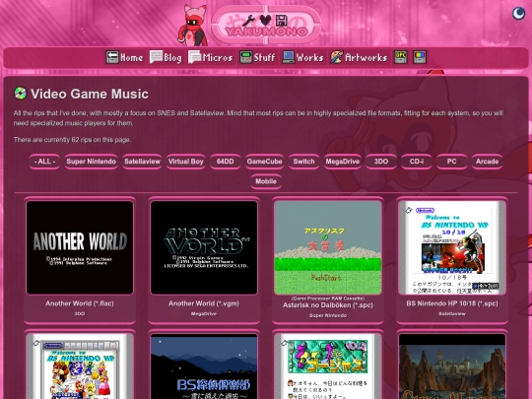Toggle dark mode moon icon
This screenshot has height=399, width=532.
click(518, 13)
